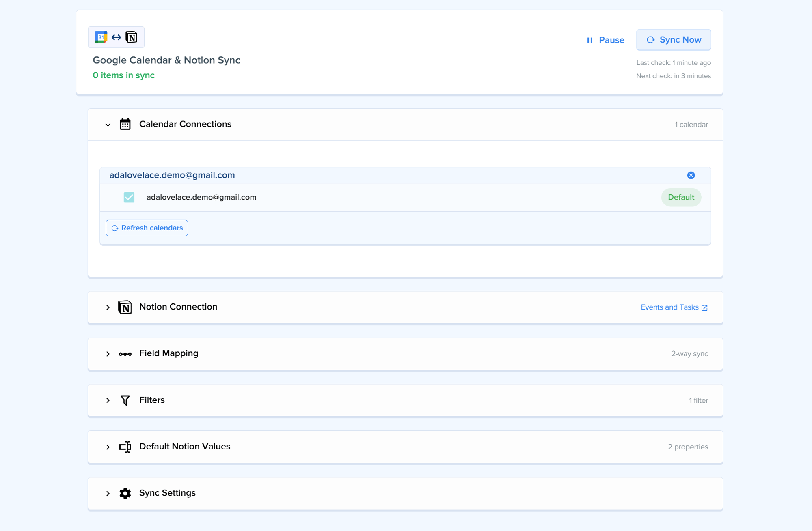
Task: Pause the sync
Action: pyautogui.click(x=605, y=40)
